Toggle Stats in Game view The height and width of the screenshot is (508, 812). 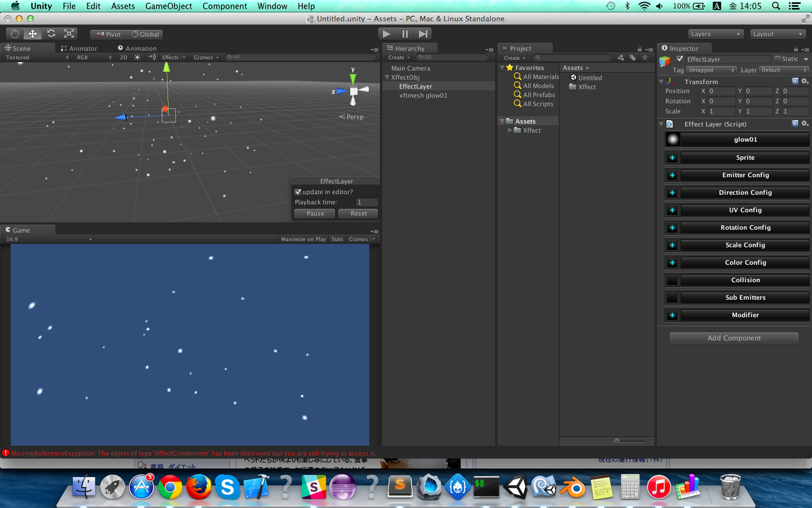(x=337, y=239)
